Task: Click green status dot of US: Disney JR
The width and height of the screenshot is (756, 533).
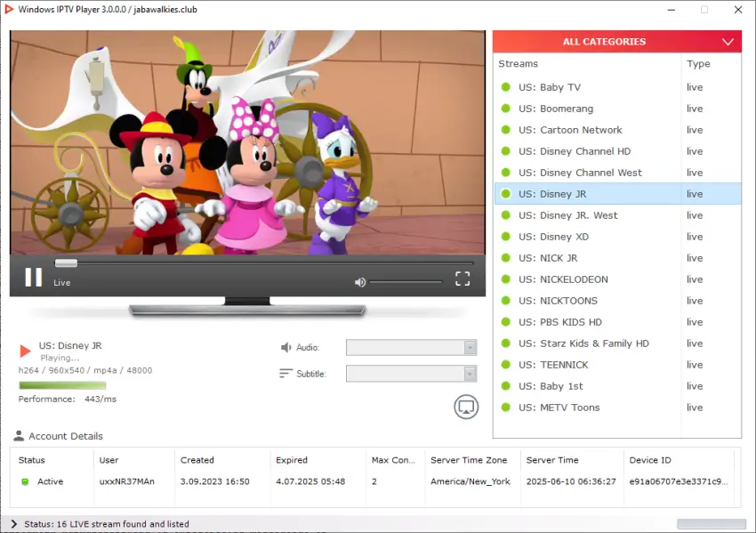Action: [x=506, y=193]
